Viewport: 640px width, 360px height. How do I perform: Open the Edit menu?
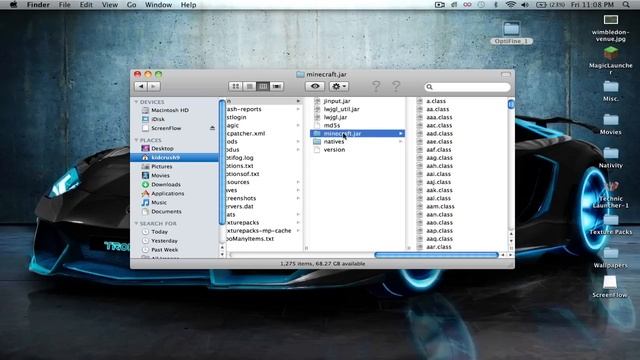[86, 4]
